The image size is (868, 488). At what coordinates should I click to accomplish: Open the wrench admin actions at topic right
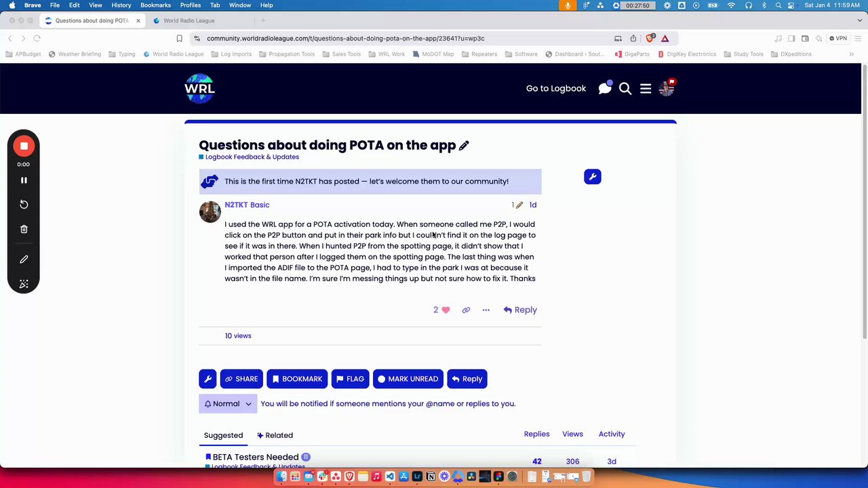tap(593, 177)
